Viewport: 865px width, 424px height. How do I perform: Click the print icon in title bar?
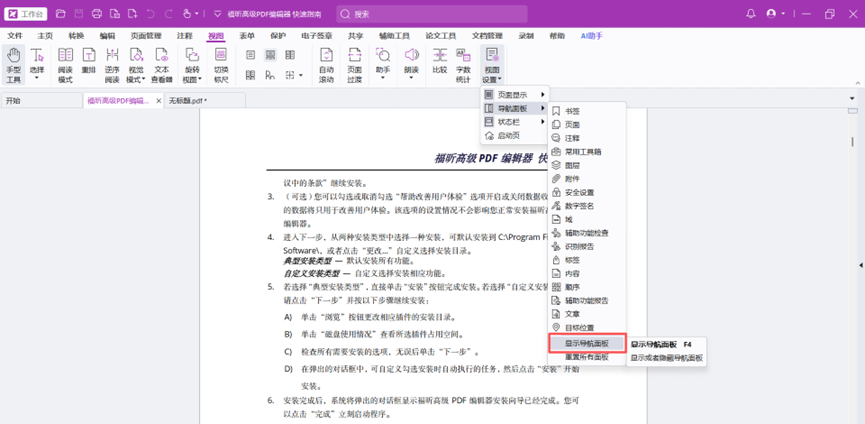click(x=97, y=14)
